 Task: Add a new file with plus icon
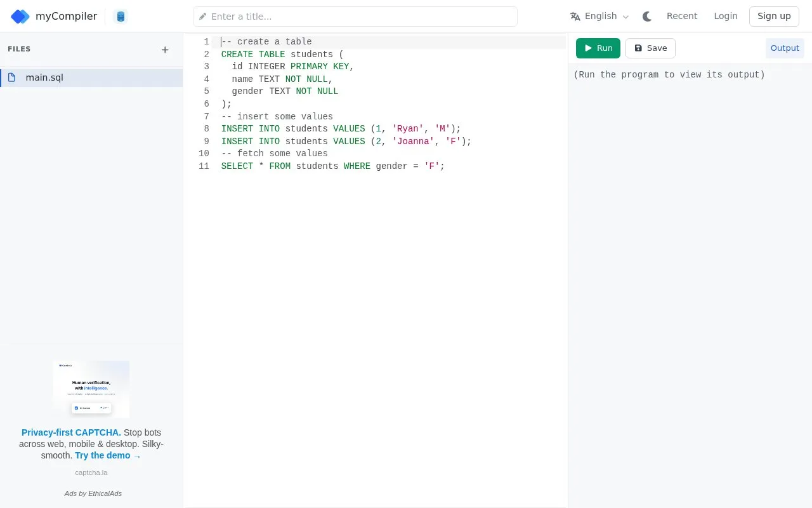point(165,50)
